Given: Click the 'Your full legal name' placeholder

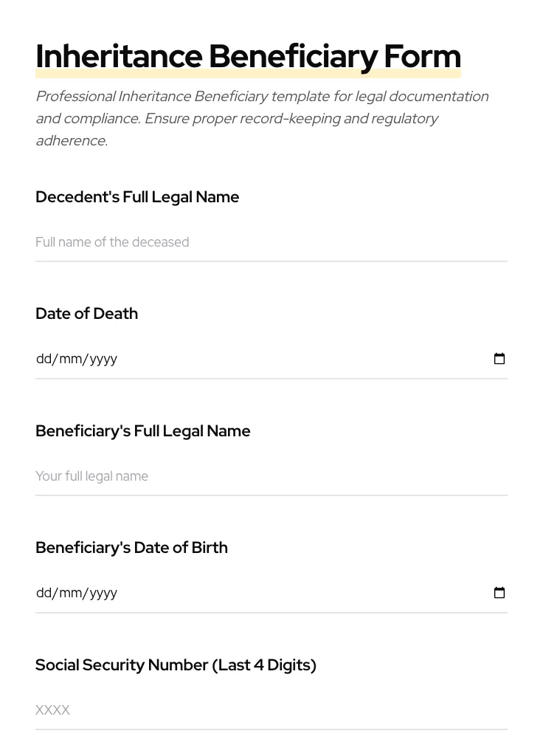Looking at the screenshot, I should [x=91, y=476].
